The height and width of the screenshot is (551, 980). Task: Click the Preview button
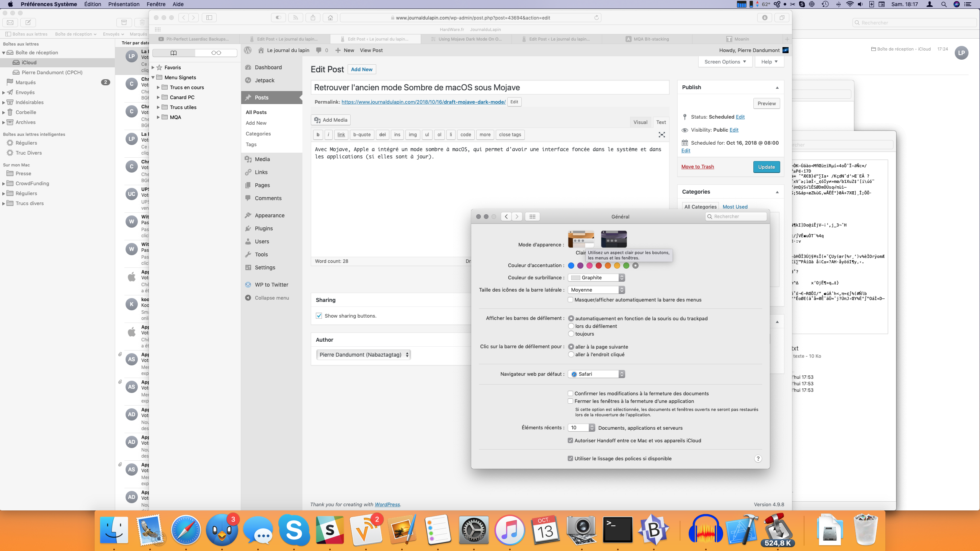click(766, 103)
